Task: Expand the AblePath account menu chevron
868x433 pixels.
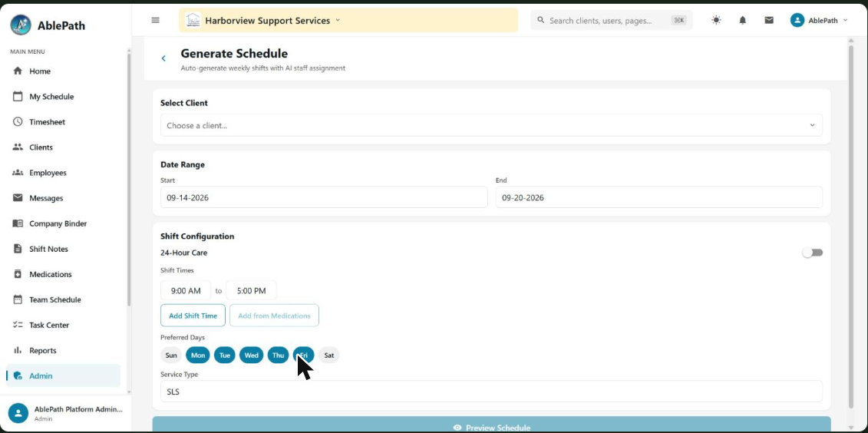Action: coord(845,21)
